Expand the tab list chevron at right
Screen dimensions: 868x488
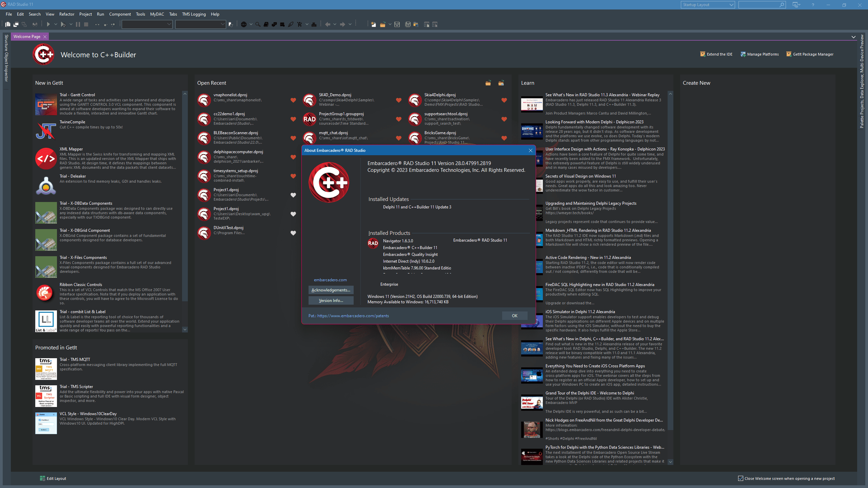coord(853,37)
